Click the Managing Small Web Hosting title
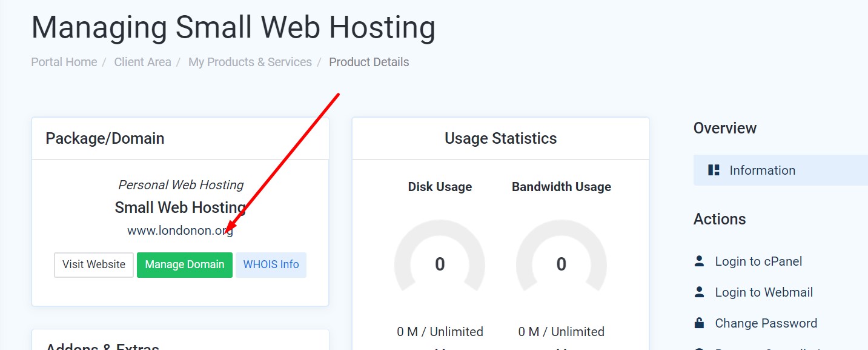The image size is (868, 350). (x=233, y=27)
